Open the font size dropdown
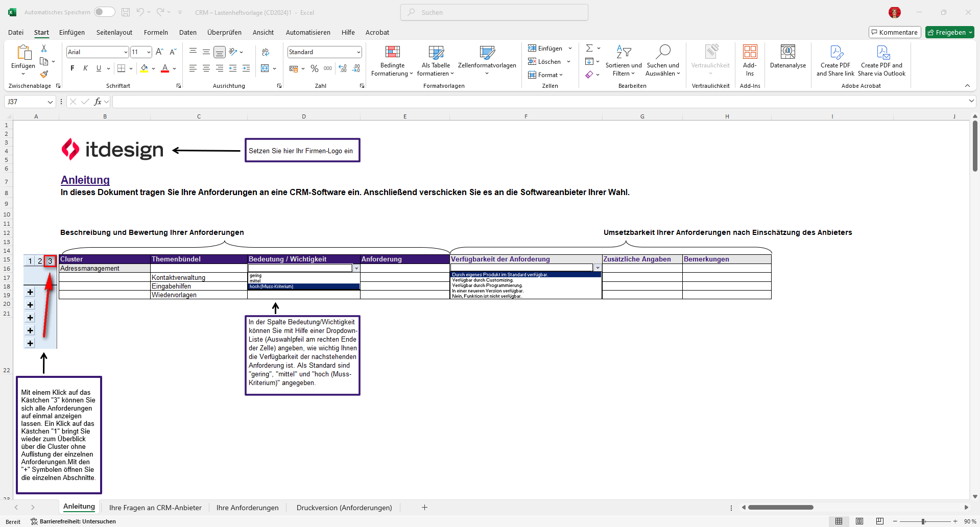Screen dimensions: 980x527 [x=149, y=52]
